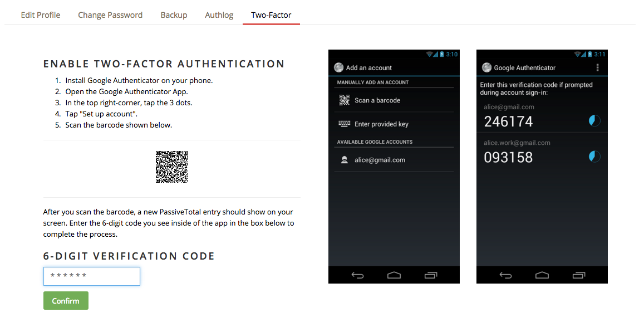Viewport: 644px width, 322px height.
Task: Select the 'Scan a barcode' option
Action: tap(394, 100)
